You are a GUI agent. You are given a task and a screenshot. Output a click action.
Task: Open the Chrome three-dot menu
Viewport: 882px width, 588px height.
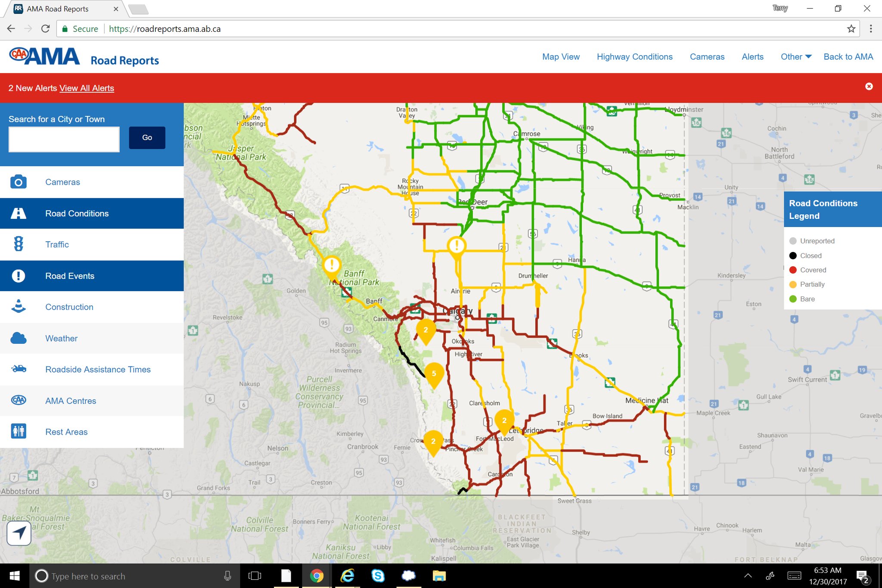(871, 29)
